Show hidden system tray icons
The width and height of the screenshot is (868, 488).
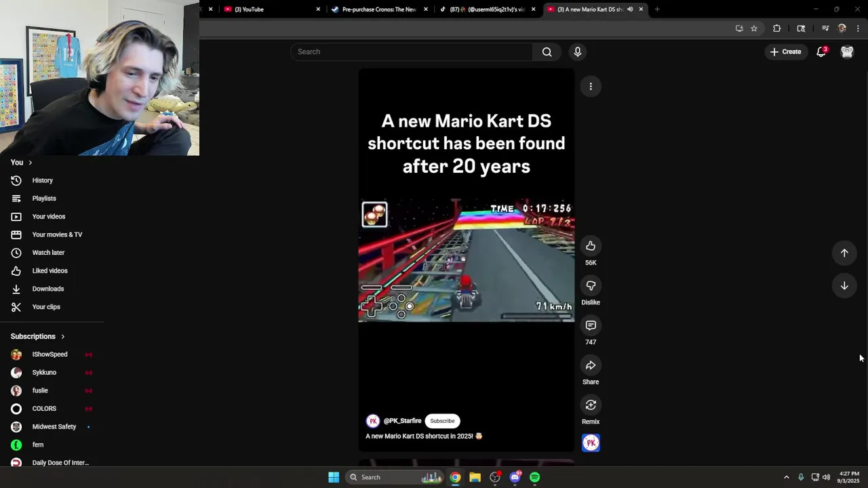coord(787,477)
